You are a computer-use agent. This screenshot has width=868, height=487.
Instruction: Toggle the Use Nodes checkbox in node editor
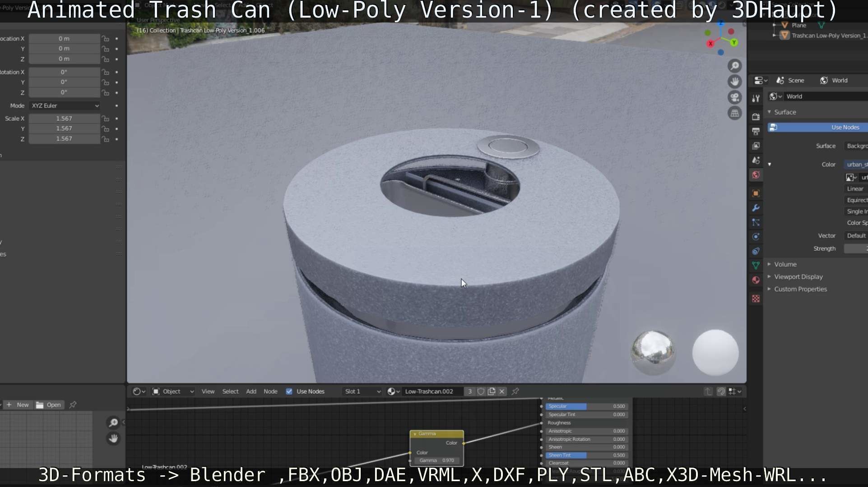289,391
